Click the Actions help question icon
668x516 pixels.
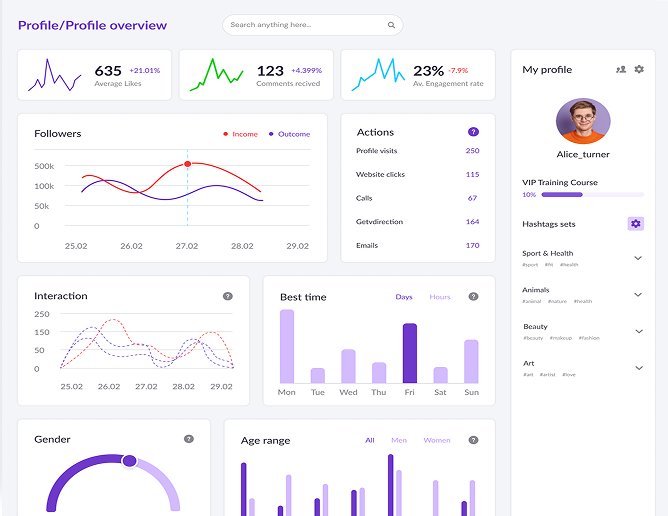(473, 132)
